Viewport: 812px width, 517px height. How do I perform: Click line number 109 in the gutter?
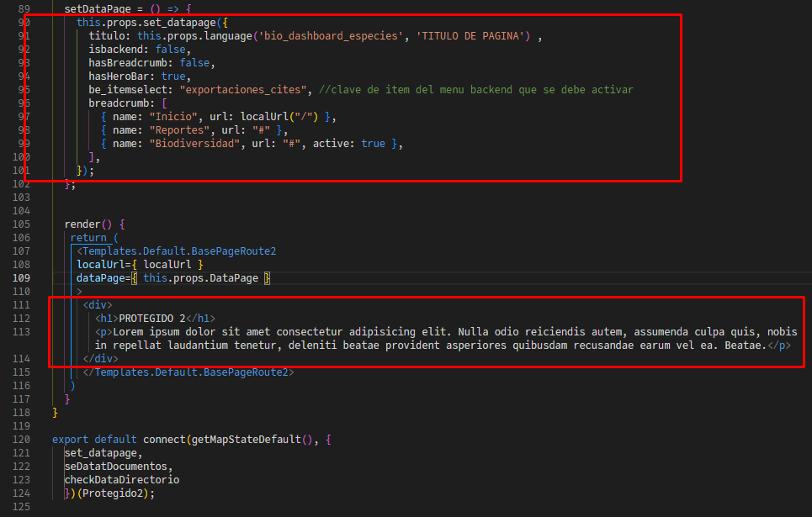pos(21,278)
